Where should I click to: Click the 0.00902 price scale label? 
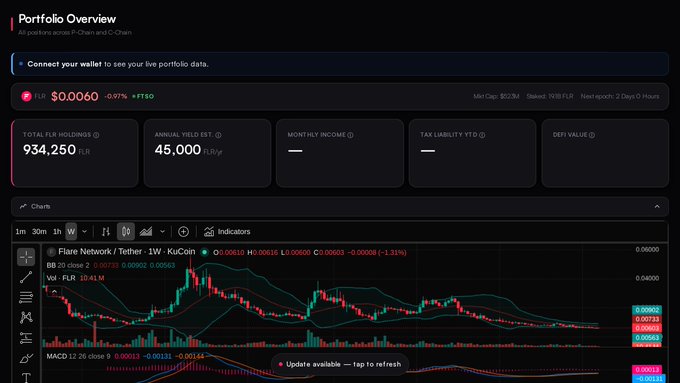click(x=647, y=310)
